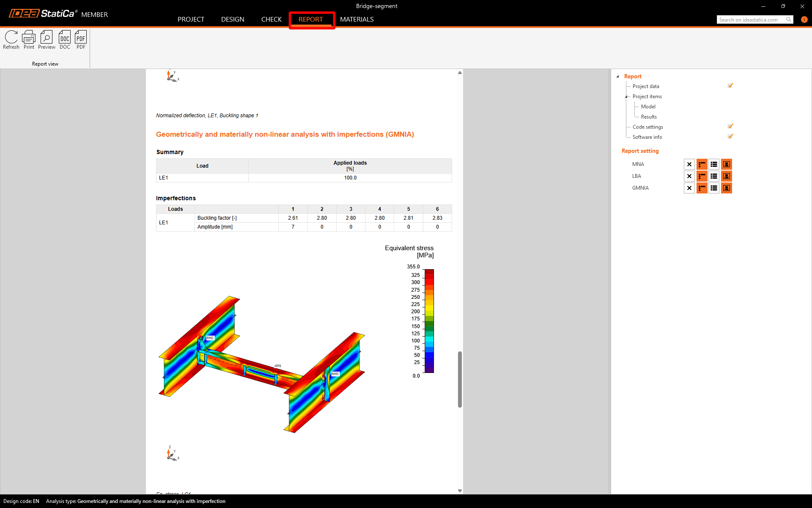Click the orange info button beside search
Screen dimensions: 812x508
tap(804, 19)
